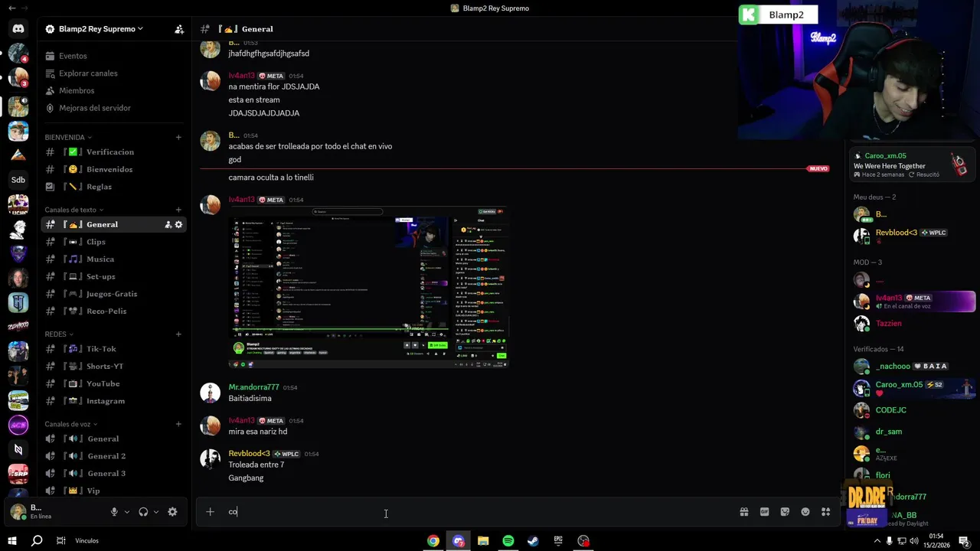Toggle headphones deafen in user panel
980x551 pixels.
143,512
